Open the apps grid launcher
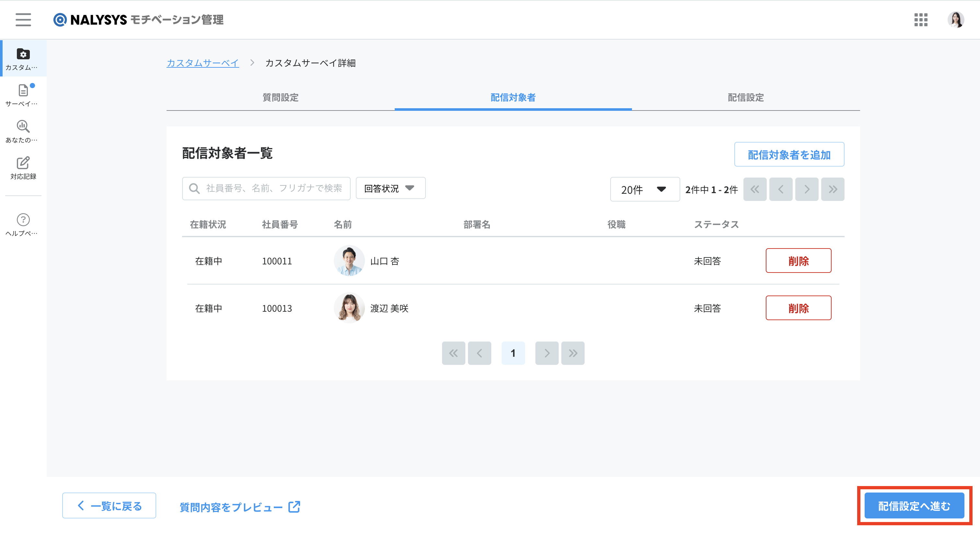 [x=921, y=19]
